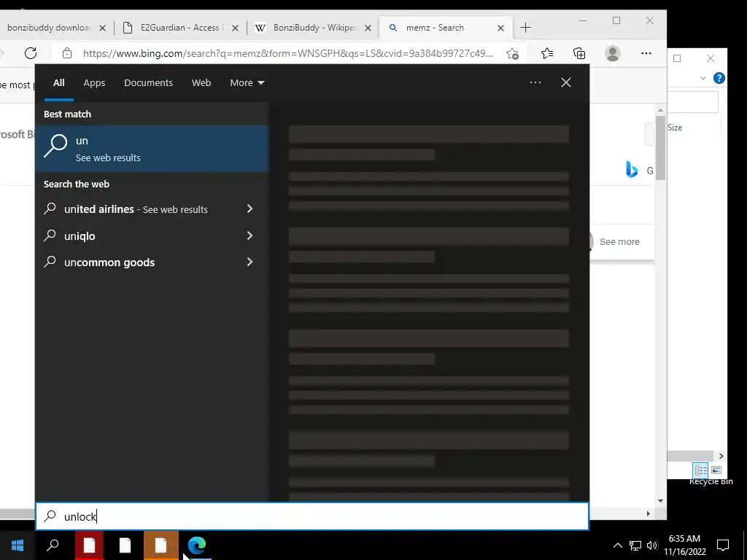Image resolution: width=747 pixels, height=560 pixels.
Task: Open the volume tray icon
Action: click(x=652, y=545)
